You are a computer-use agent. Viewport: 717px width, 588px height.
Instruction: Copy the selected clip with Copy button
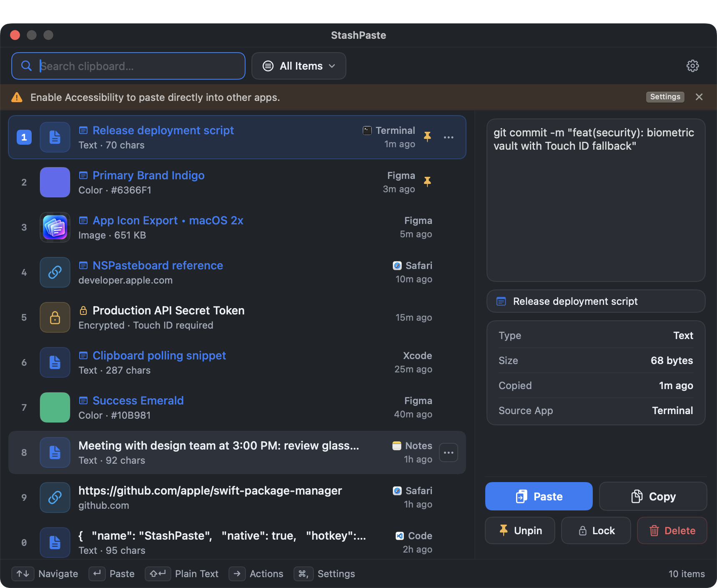pyautogui.click(x=653, y=496)
